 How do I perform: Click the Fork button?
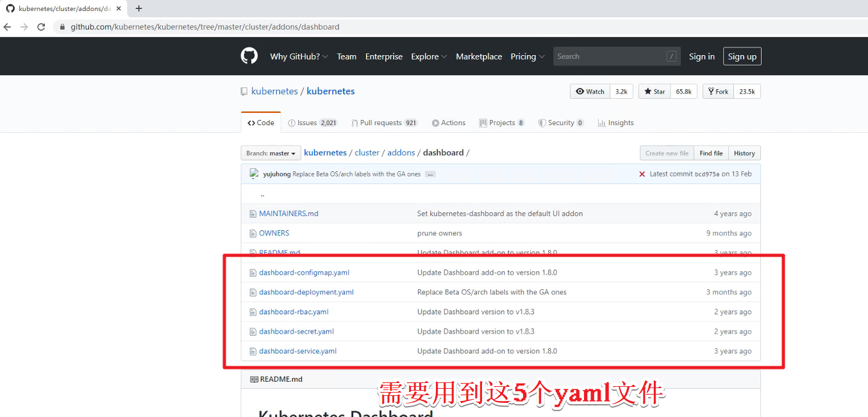[718, 92]
